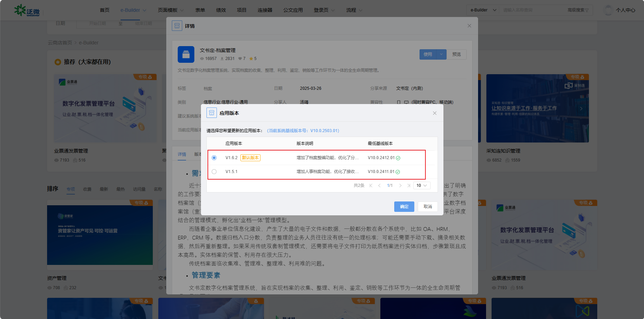Click the 详情 panel header icon
This screenshot has width=644, height=319.
177,26
